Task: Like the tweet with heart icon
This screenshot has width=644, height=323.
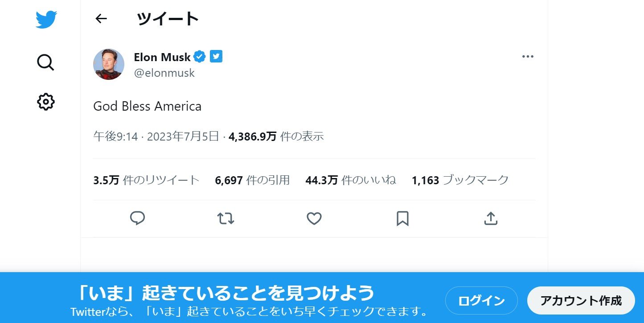Action: pos(314,218)
